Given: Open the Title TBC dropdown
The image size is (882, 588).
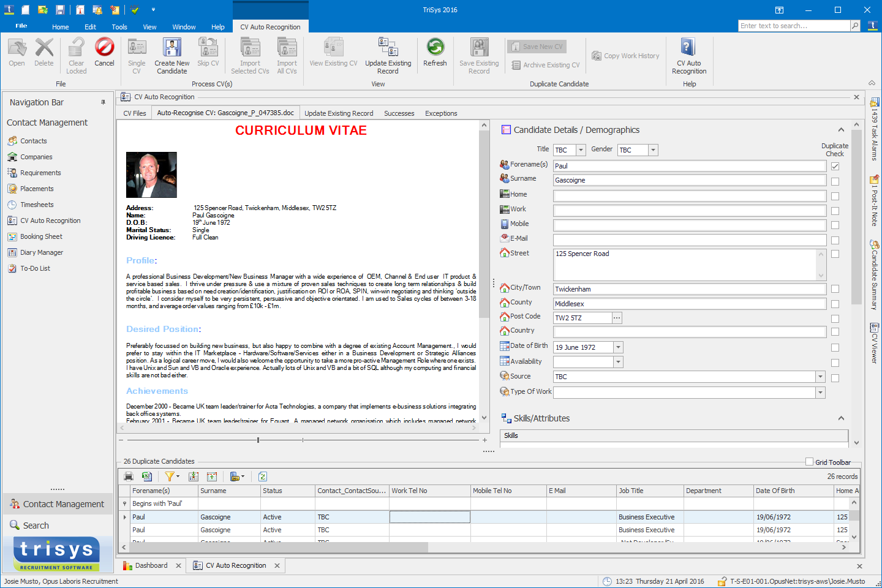Looking at the screenshot, I should (x=581, y=149).
